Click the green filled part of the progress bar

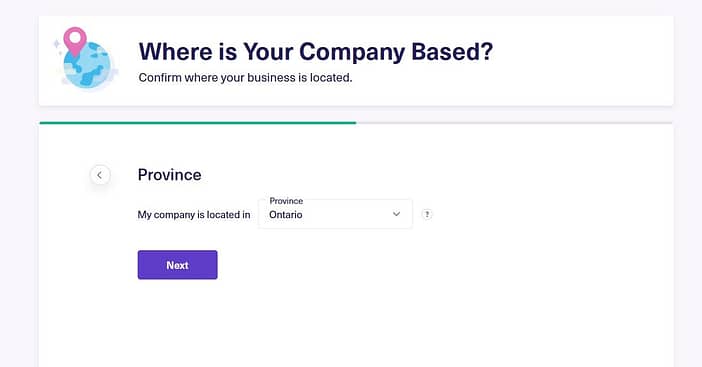click(197, 123)
